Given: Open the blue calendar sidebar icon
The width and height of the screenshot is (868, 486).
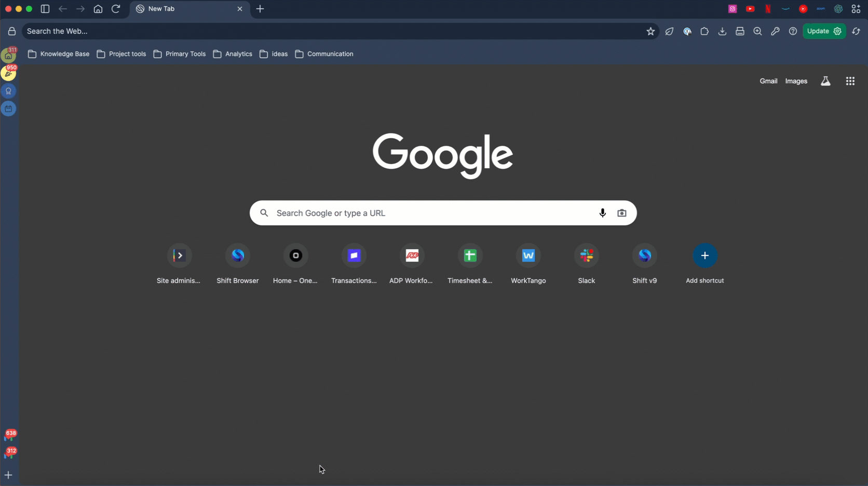Looking at the screenshot, I should coord(9,109).
